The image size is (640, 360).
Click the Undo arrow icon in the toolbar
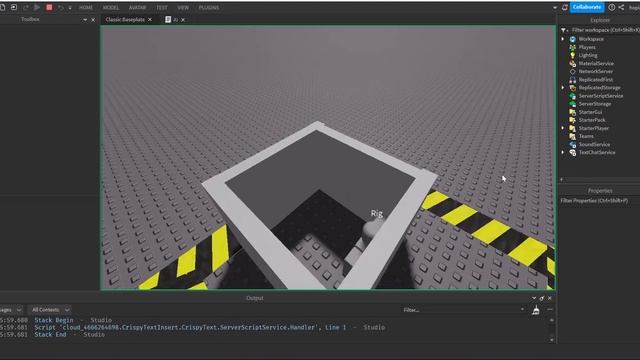pyautogui.click(x=60, y=7)
